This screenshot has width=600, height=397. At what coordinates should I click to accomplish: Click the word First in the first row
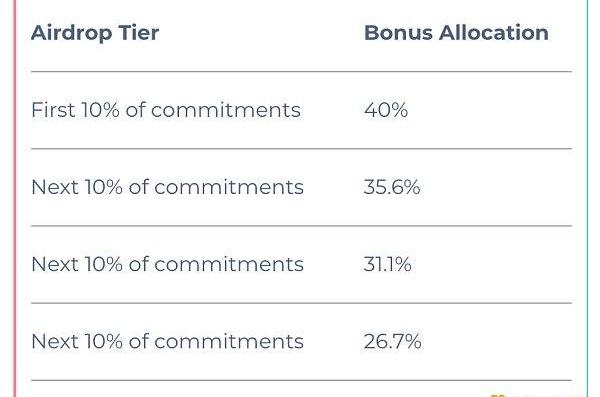53,110
